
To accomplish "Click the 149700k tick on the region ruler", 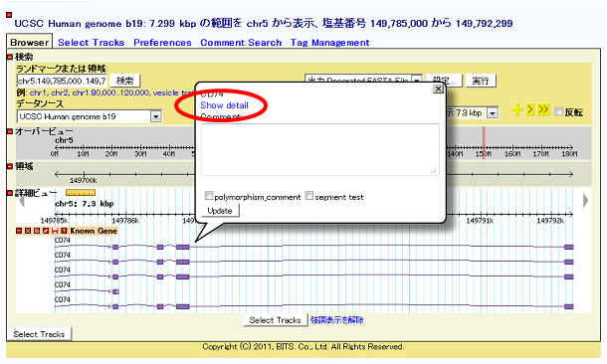I will tap(84, 175).
